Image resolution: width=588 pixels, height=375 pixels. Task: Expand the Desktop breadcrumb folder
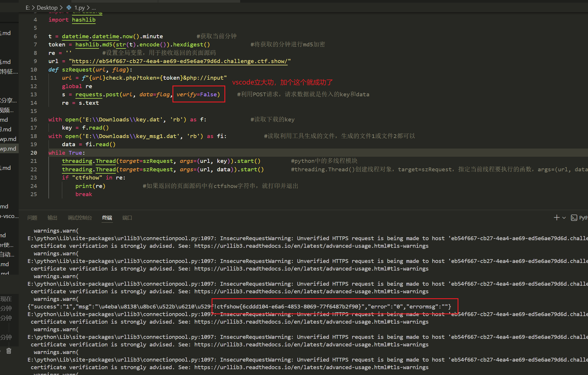click(47, 8)
